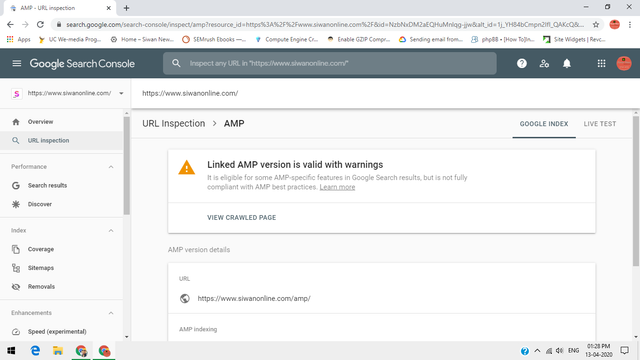The height and width of the screenshot is (360, 640).
Task: Open the Removals page
Action: click(x=61, y=287)
